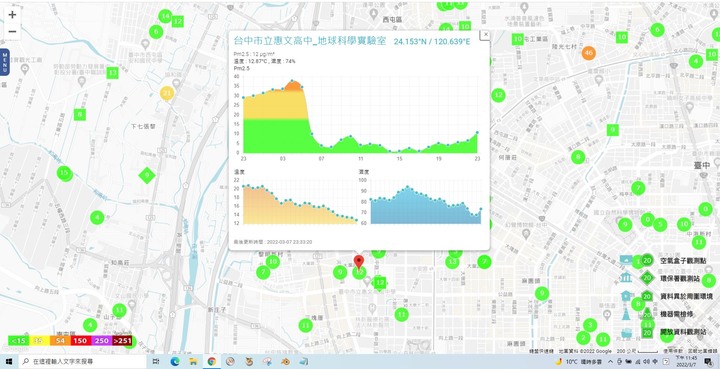
Task: Select the square station marker showing 13
Action: click(x=112, y=73)
